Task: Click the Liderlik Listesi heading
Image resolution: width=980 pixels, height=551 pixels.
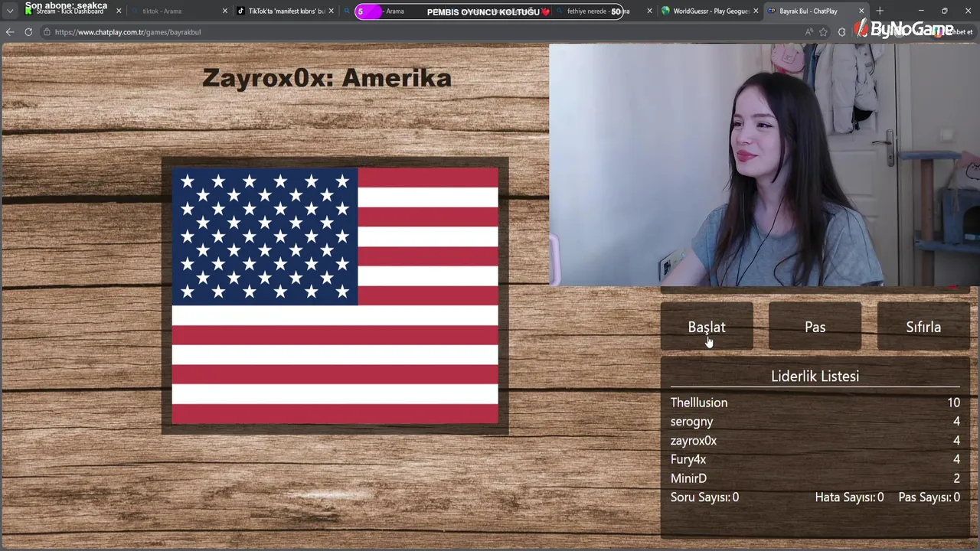Action: 815,376
